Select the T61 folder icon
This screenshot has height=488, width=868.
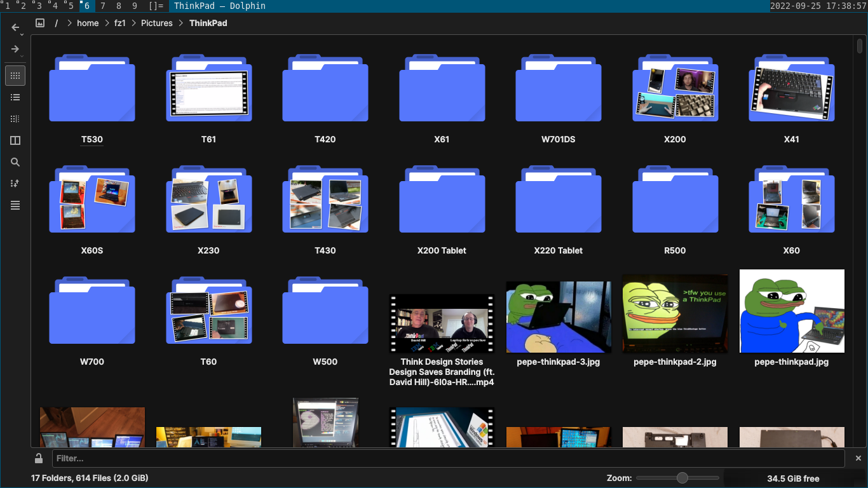[x=208, y=88]
